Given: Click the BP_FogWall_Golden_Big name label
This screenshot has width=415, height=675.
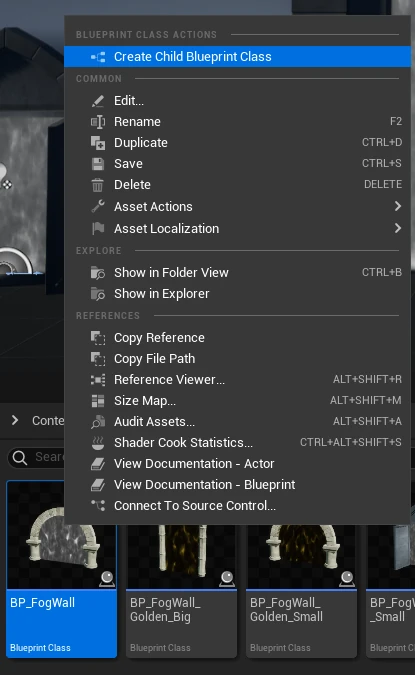Looking at the screenshot, I should point(165,610).
